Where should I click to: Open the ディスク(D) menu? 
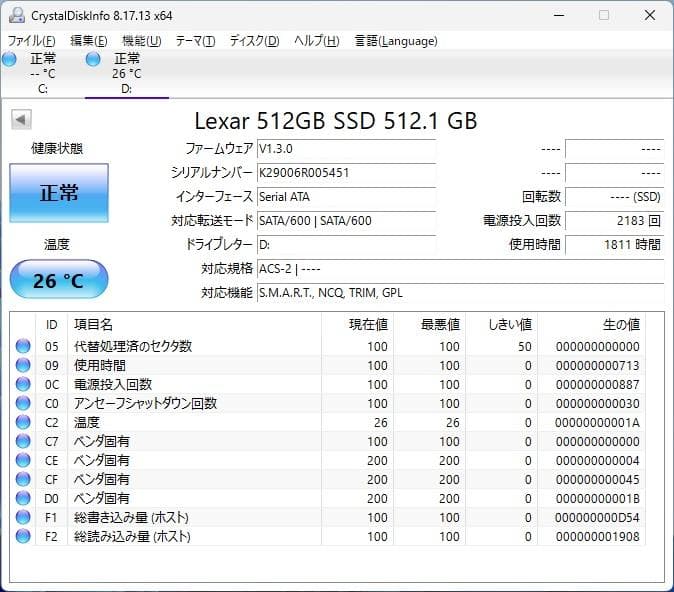(x=254, y=41)
